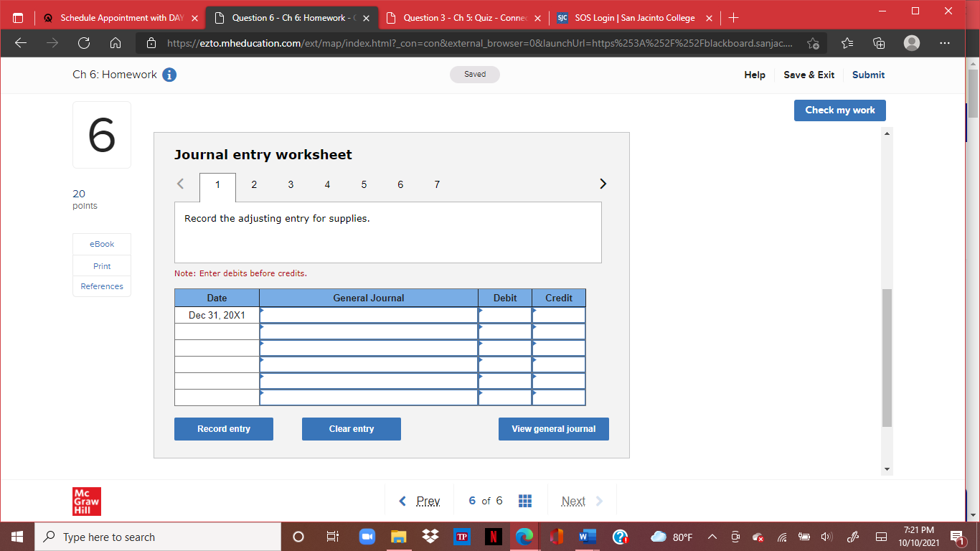This screenshot has width=980, height=551.
Task: Go back through tabs using the left chevron
Action: coord(180,184)
